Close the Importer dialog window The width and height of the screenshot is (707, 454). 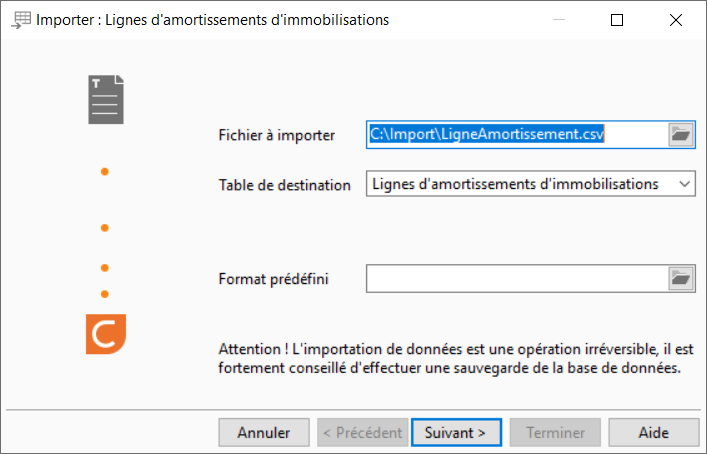click(675, 20)
